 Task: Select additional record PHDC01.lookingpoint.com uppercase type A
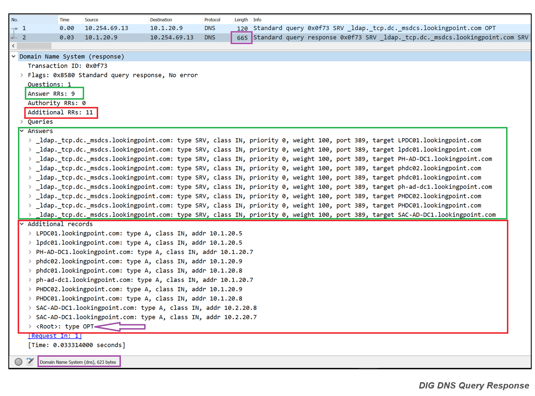[x=139, y=299]
